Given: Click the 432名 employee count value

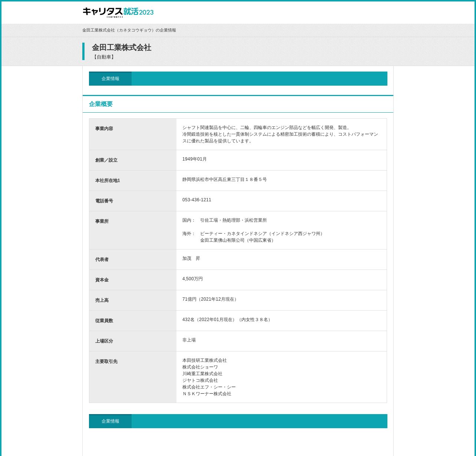Looking at the screenshot, I should [227, 320].
